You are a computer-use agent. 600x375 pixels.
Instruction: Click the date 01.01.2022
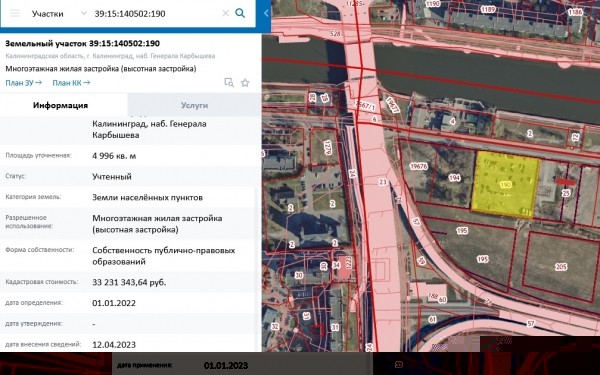click(x=114, y=303)
